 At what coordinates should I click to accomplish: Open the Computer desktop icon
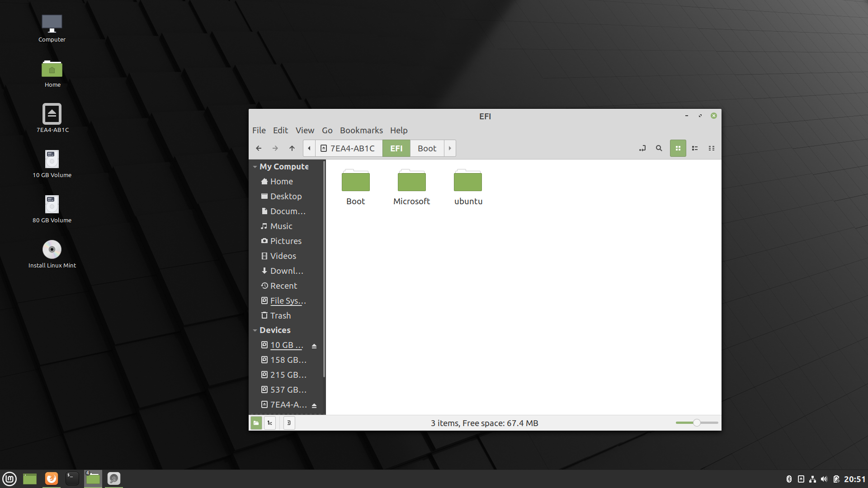point(52,28)
